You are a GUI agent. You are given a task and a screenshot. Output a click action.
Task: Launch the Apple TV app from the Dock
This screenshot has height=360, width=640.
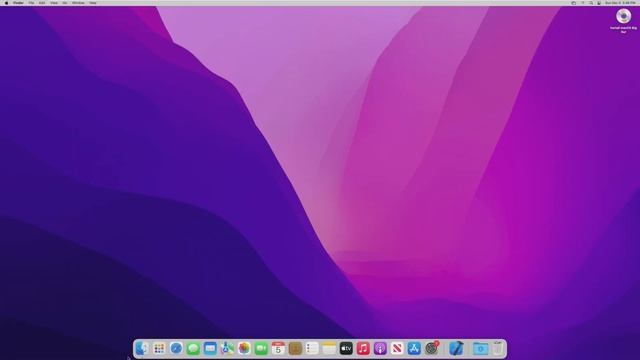point(346,349)
